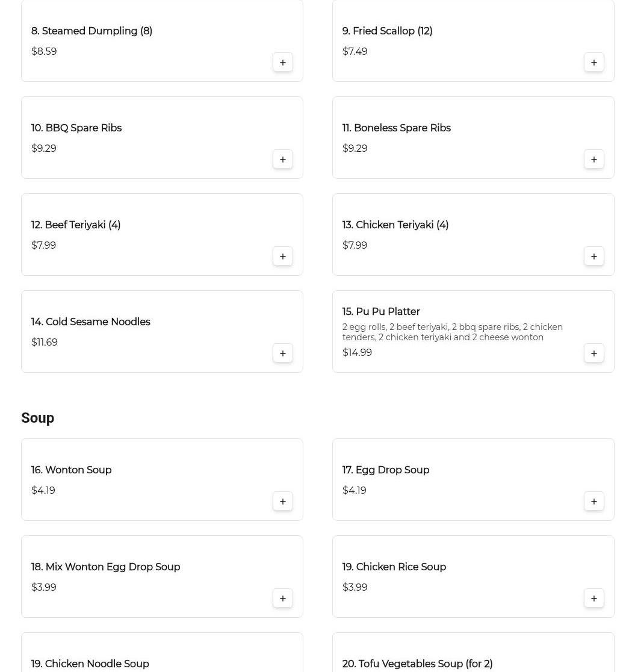Click plus for Mix Wonton Egg Drop Soup

click(x=283, y=599)
